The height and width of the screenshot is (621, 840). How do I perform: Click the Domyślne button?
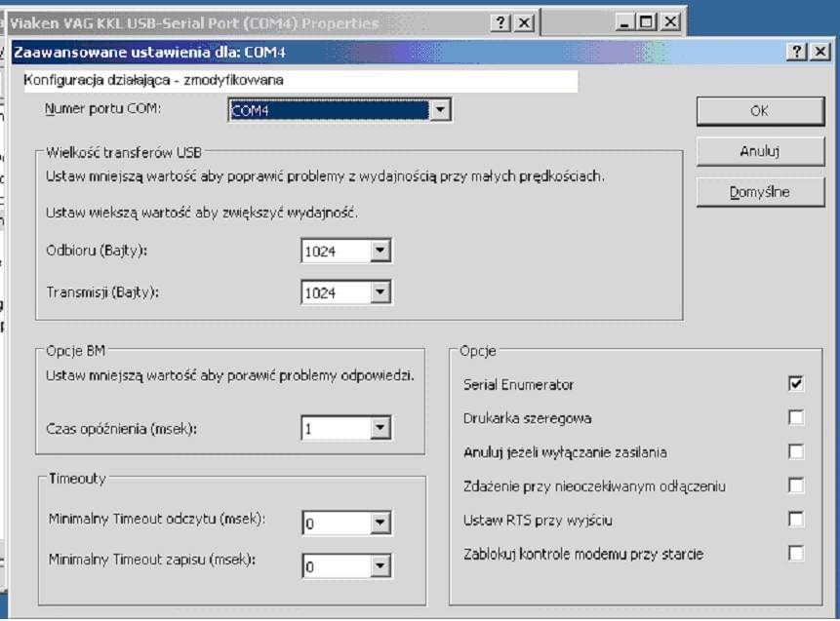760,192
